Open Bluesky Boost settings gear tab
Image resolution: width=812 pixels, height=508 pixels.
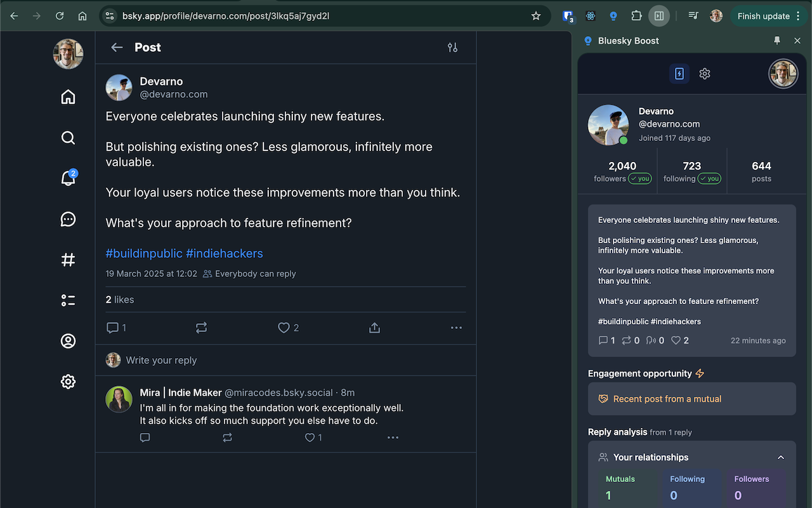(x=705, y=74)
